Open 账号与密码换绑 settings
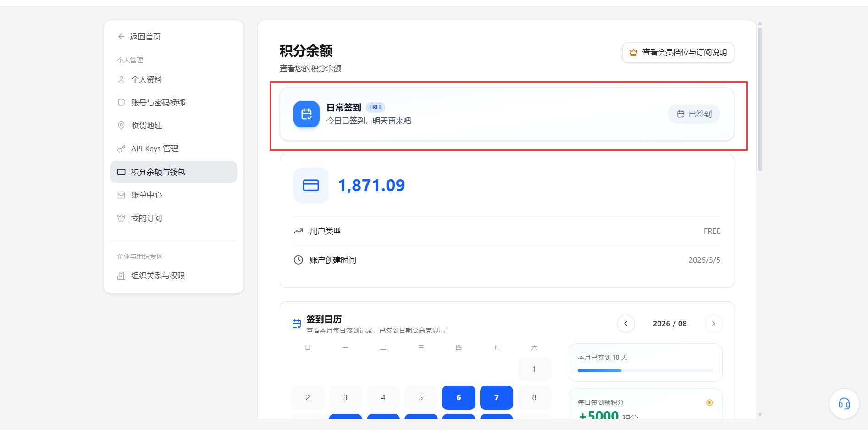The image size is (868, 430). [173, 103]
